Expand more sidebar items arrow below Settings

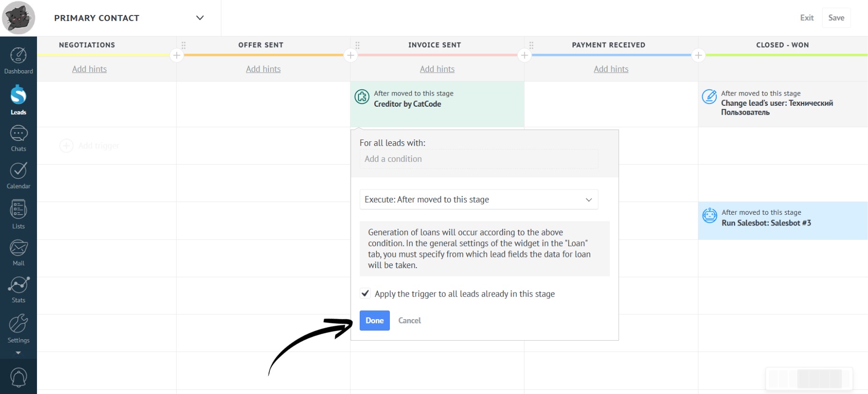tap(18, 353)
